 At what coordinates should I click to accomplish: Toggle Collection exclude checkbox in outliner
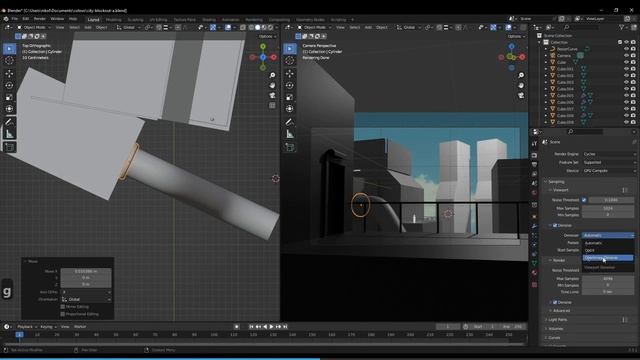click(620, 42)
